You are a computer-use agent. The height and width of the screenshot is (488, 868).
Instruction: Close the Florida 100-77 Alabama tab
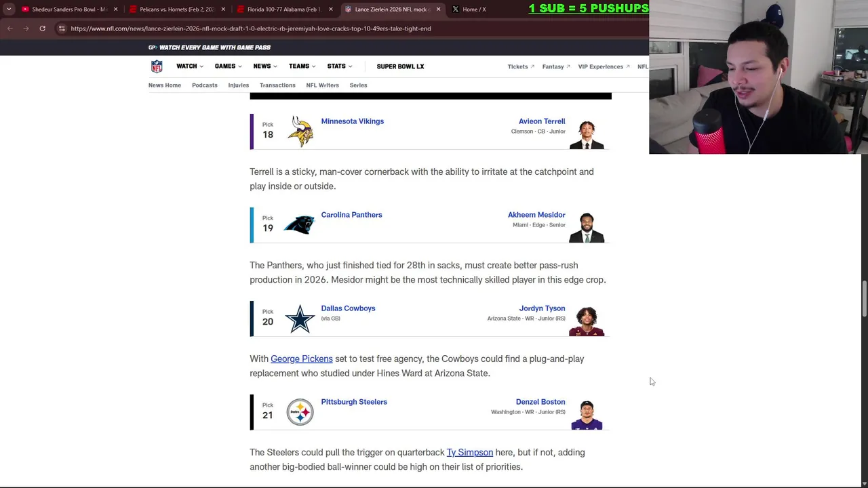tap(331, 9)
